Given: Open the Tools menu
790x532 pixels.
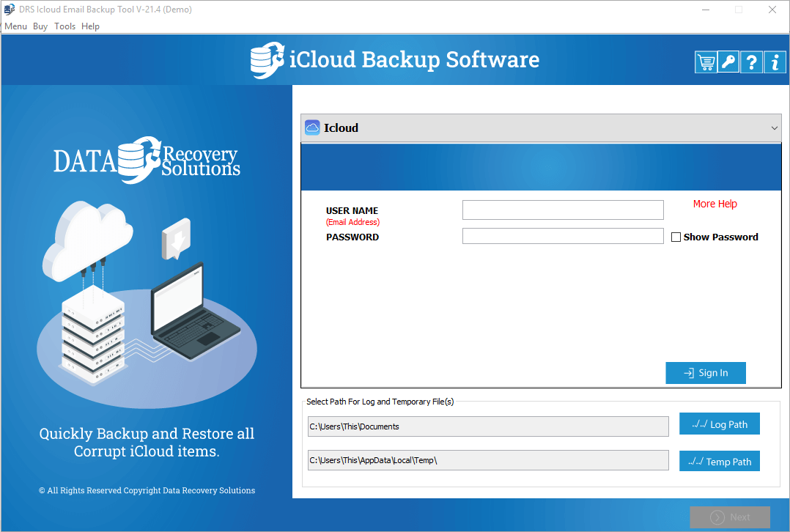Looking at the screenshot, I should (x=65, y=26).
